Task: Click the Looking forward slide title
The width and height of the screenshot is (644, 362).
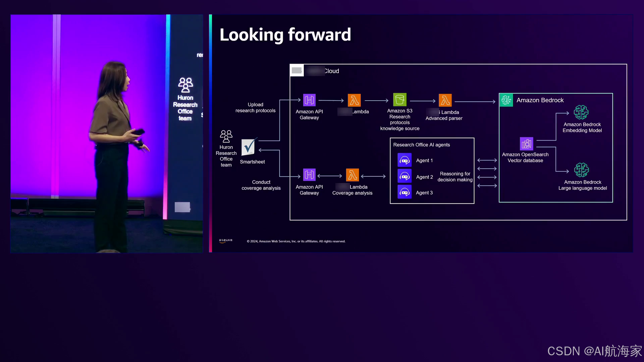Action: (x=285, y=35)
